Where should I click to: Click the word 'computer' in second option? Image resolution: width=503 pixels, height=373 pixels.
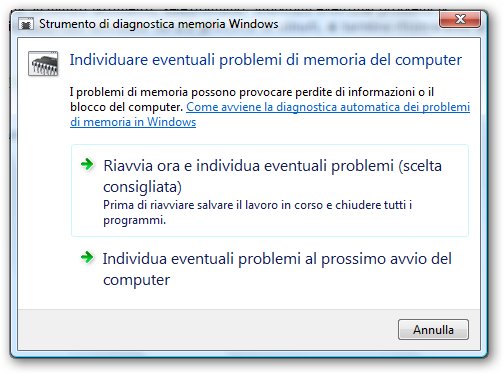click(x=136, y=280)
